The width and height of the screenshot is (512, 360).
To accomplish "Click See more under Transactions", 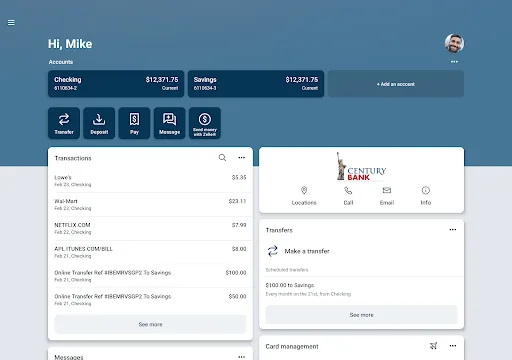I will point(150,324).
